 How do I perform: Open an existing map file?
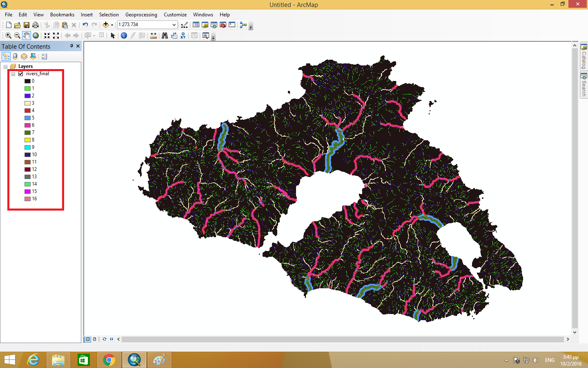(18, 25)
